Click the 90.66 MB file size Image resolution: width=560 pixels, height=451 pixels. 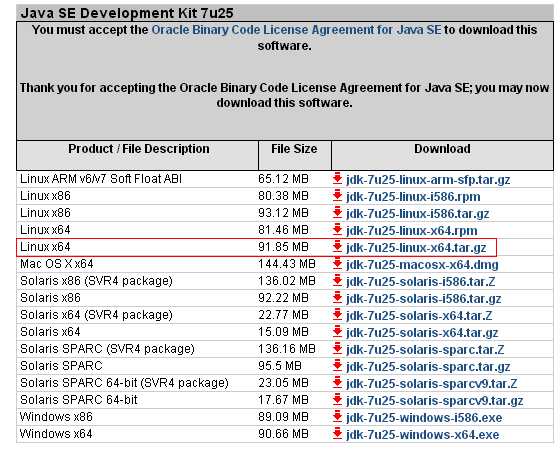[x=283, y=434]
